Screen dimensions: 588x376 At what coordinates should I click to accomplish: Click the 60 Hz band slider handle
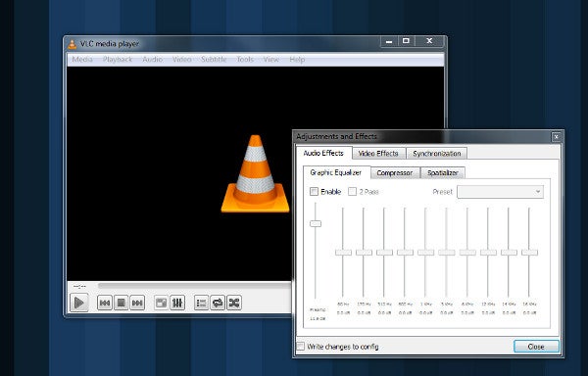(x=343, y=253)
